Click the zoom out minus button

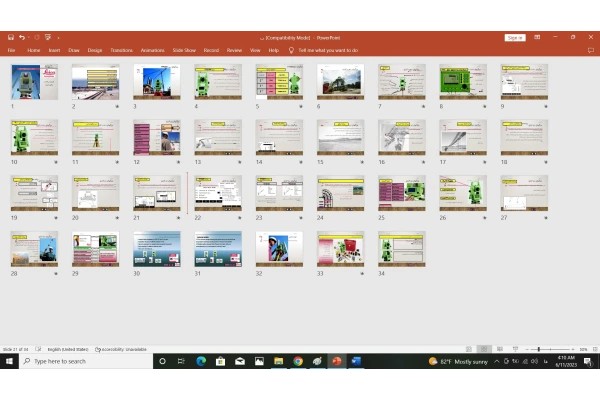coord(527,349)
